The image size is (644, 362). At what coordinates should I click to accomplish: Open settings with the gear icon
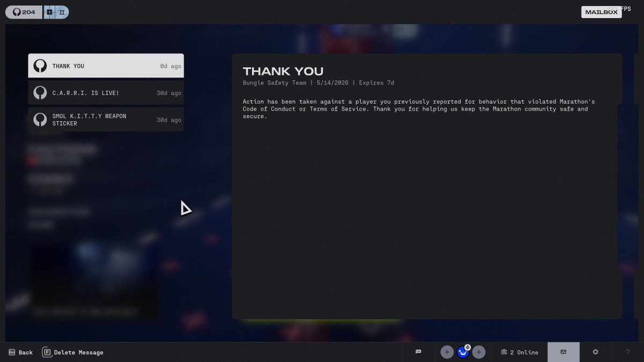point(595,352)
